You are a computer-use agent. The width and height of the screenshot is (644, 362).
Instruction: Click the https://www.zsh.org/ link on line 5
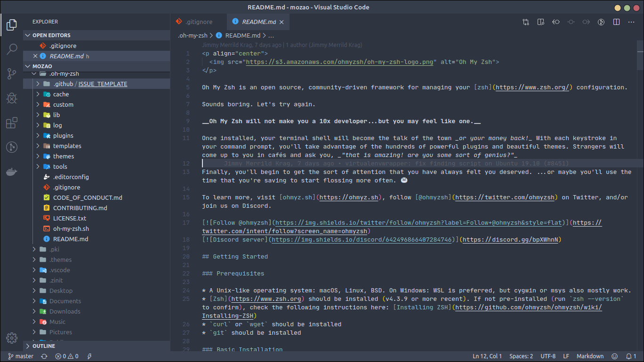coord(532,87)
